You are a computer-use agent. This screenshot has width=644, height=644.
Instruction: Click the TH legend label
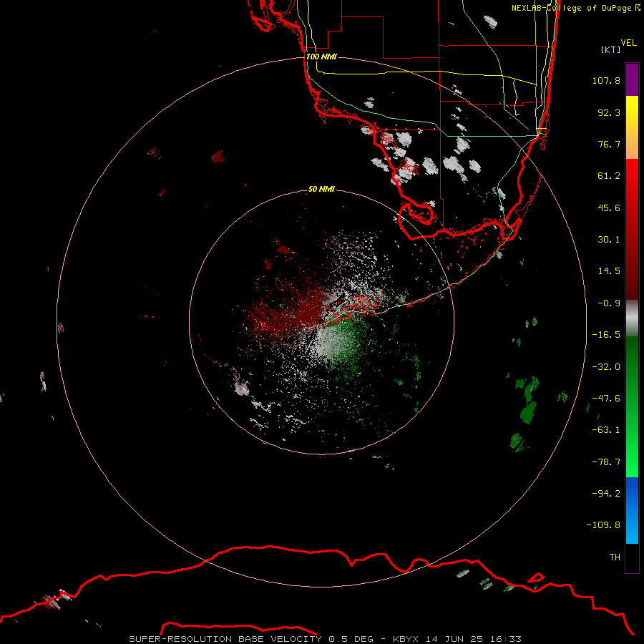(x=615, y=557)
